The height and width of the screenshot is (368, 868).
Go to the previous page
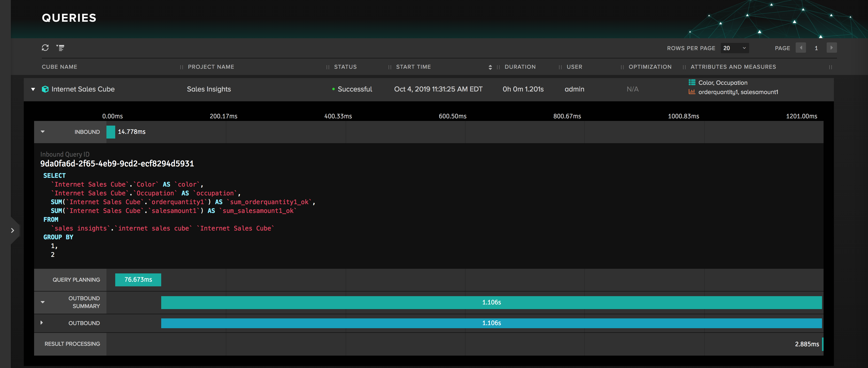click(801, 48)
